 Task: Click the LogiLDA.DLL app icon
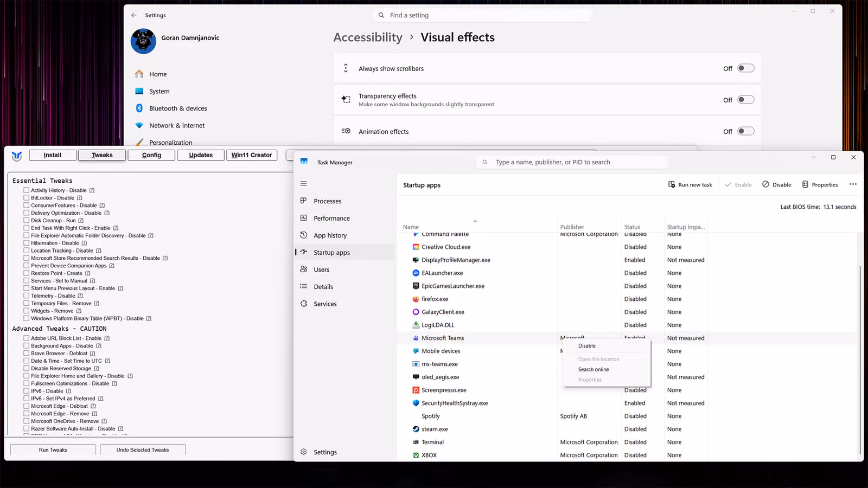(x=416, y=325)
